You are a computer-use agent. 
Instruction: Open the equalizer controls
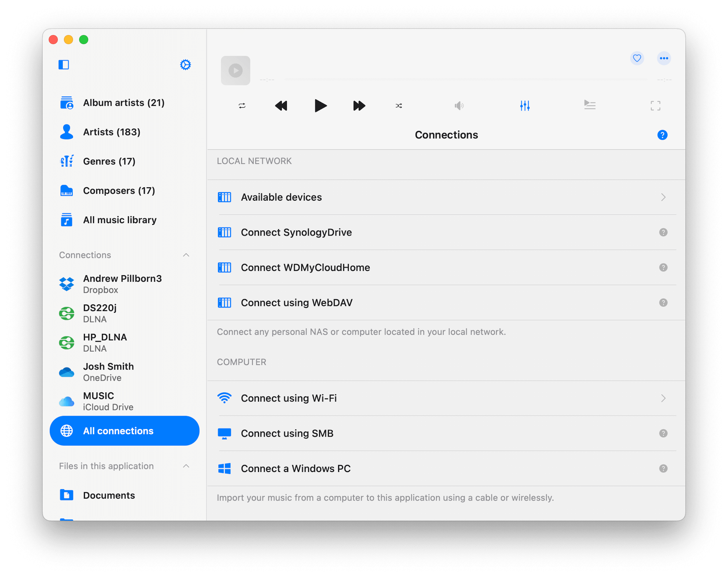coord(525,105)
